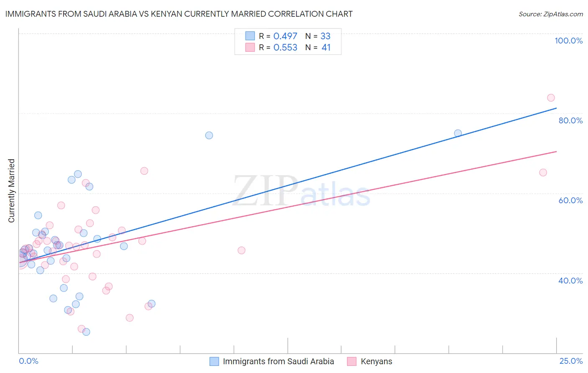Click the blue swatch in the top legend
This screenshot has width=588, height=373.
(x=250, y=36)
